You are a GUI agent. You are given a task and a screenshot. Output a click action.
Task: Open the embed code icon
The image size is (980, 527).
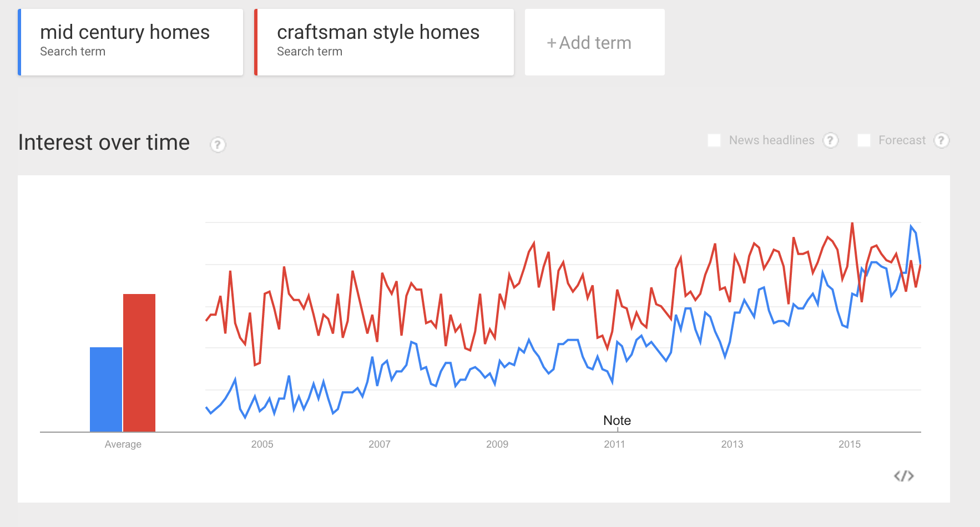(x=903, y=476)
